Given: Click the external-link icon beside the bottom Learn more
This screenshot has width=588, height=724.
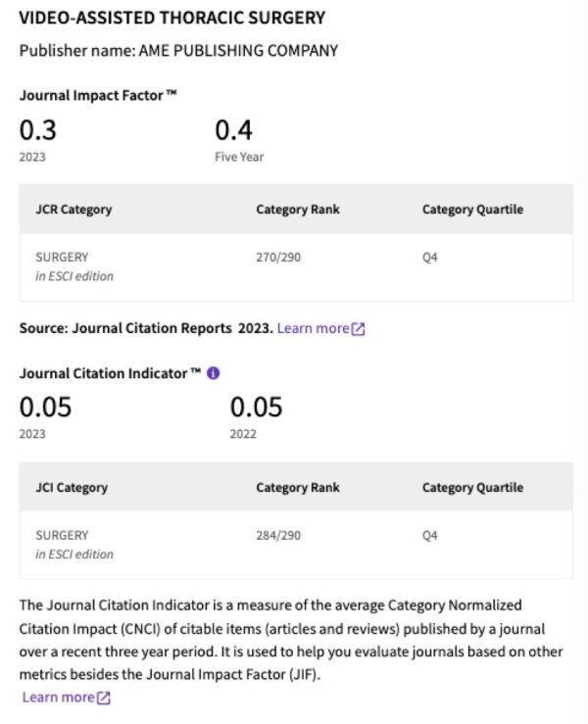Looking at the screenshot, I should [104, 698].
